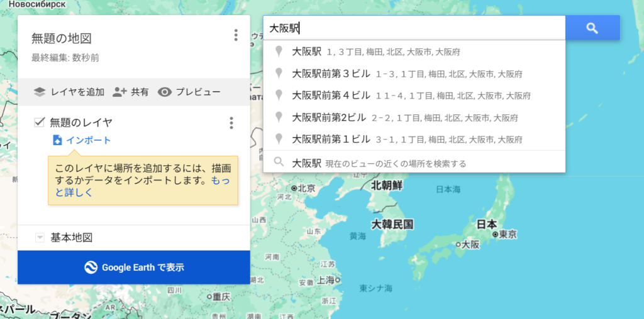Click the 日本 country label on map
Screen dimensions: 644x319
[x=487, y=224]
